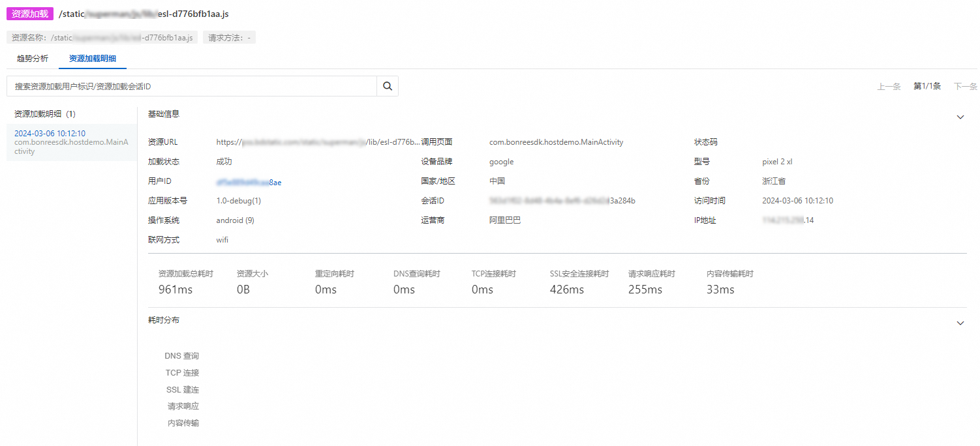Click the 应用版本号 value 1.0-debug(1)

pos(238,201)
